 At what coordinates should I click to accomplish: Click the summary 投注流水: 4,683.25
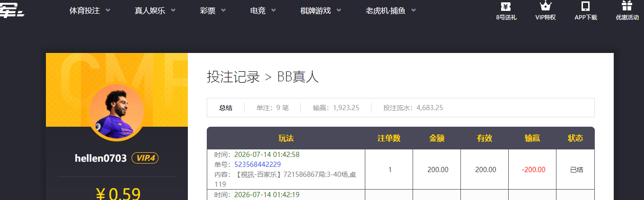(413, 108)
